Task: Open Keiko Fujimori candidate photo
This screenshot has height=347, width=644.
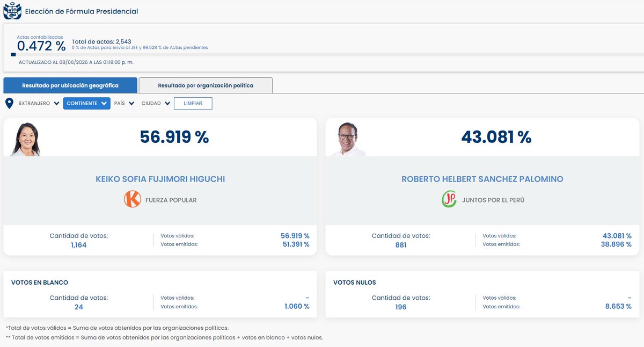Action: point(25,139)
